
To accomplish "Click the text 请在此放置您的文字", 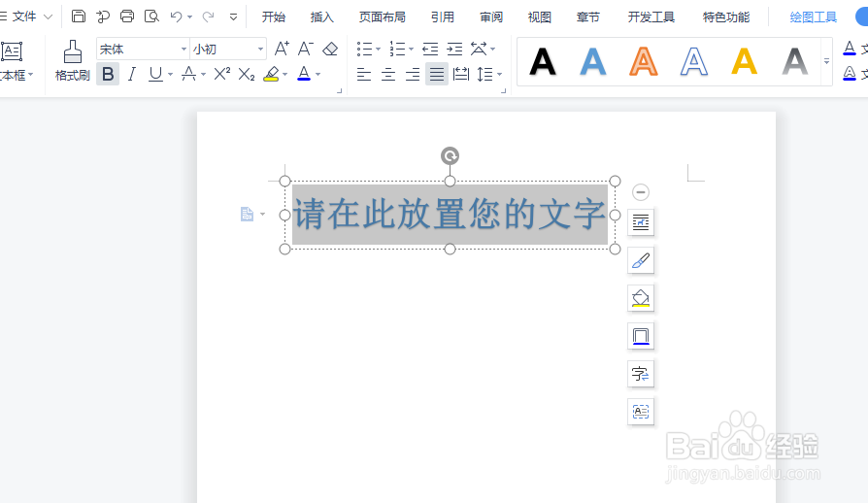I will [x=450, y=215].
